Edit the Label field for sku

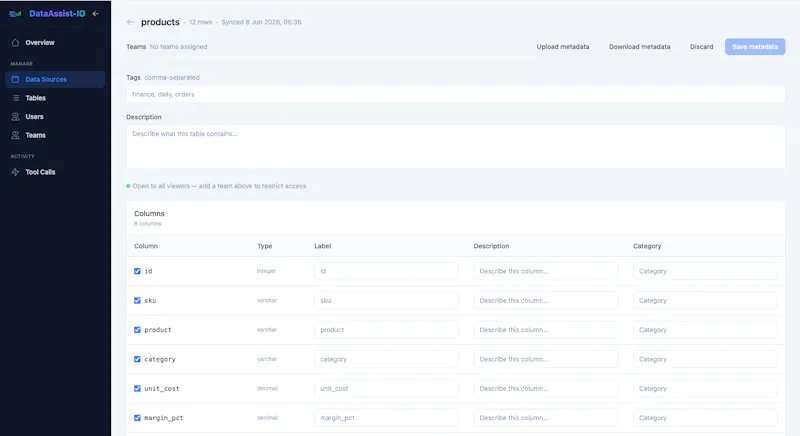(x=386, y=301)
